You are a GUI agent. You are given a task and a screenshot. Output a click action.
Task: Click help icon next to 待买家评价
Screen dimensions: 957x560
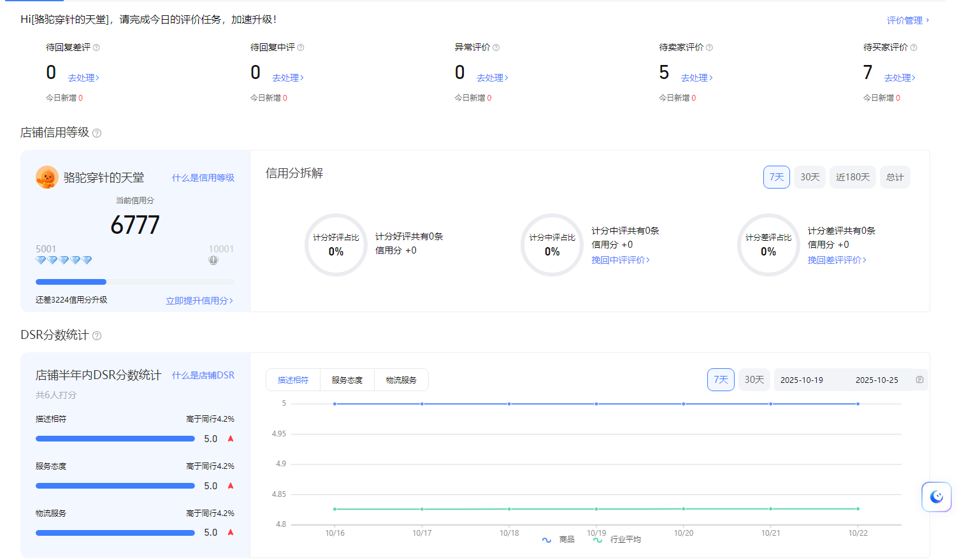click(x=914, y=48)
